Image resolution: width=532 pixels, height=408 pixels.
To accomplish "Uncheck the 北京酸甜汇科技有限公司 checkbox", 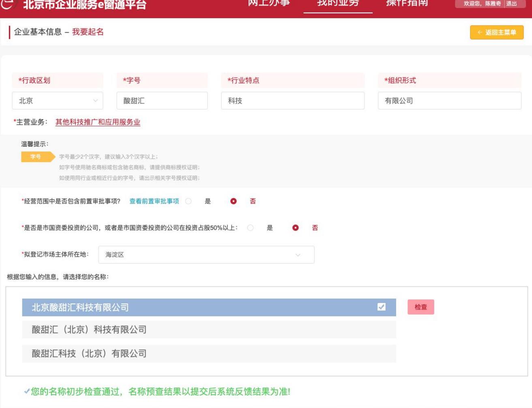I will point(381,307).
